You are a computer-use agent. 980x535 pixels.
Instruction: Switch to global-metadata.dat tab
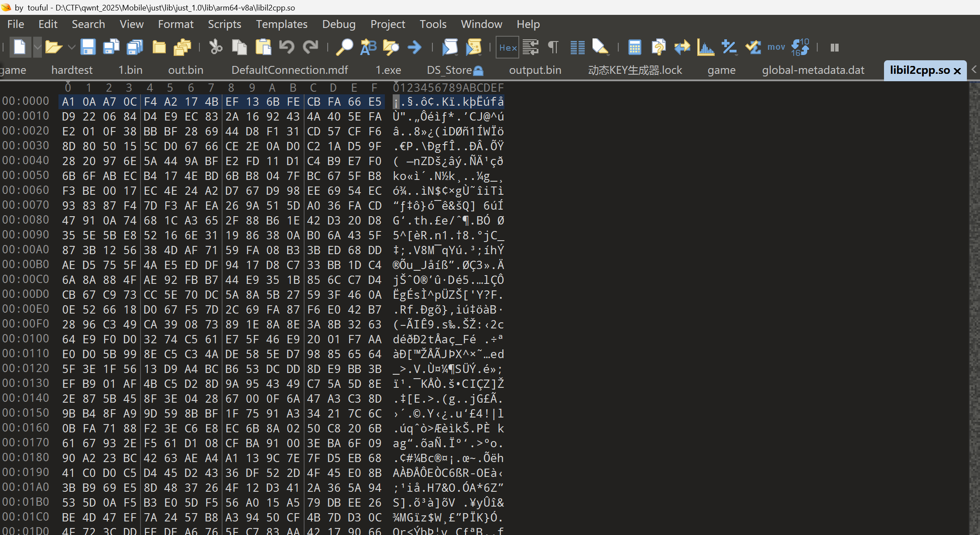[813, 70]
